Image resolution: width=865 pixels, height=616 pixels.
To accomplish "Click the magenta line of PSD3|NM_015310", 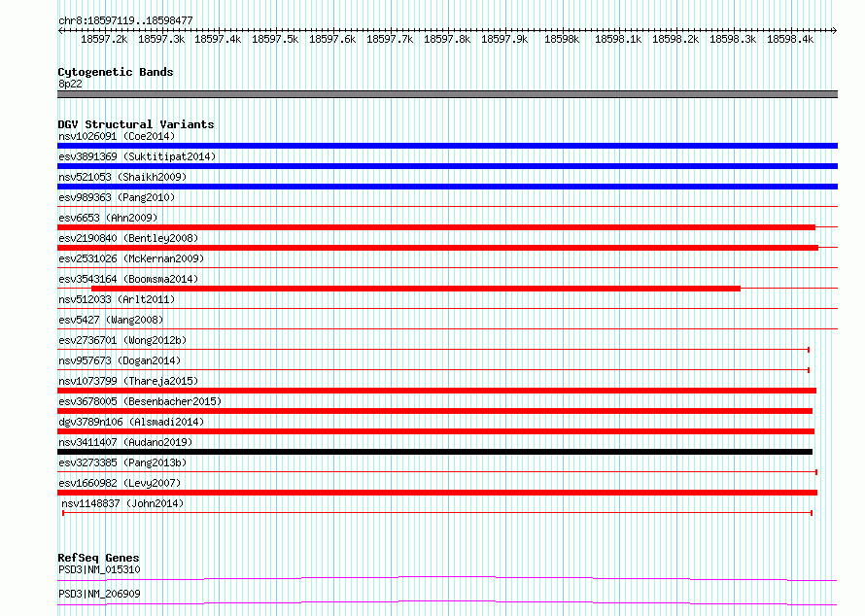I will [x=447, y=578].
